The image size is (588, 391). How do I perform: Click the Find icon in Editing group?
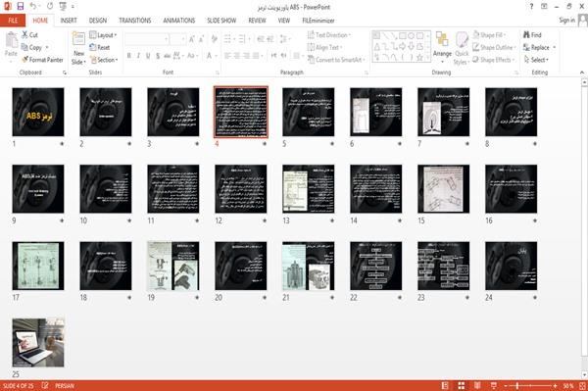point(532,35)
